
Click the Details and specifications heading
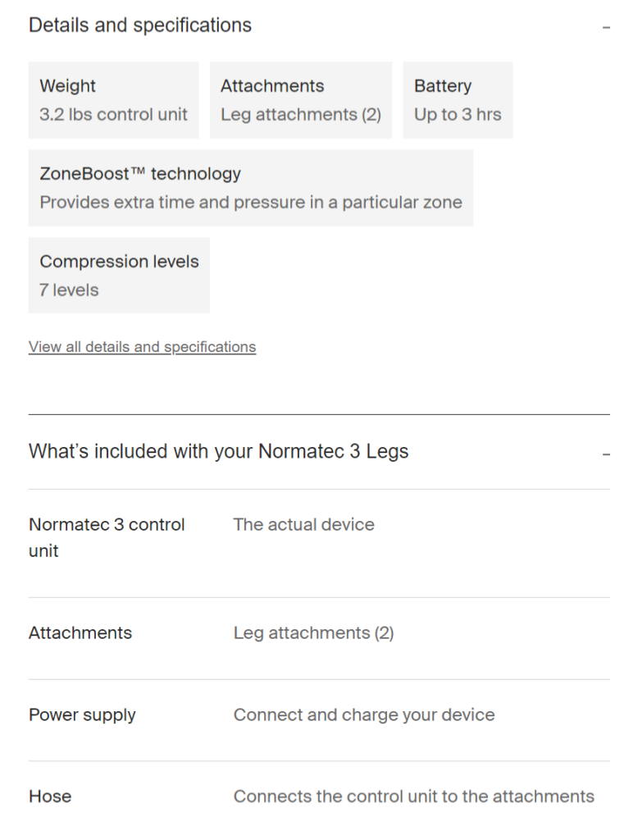tap(140, 25)
